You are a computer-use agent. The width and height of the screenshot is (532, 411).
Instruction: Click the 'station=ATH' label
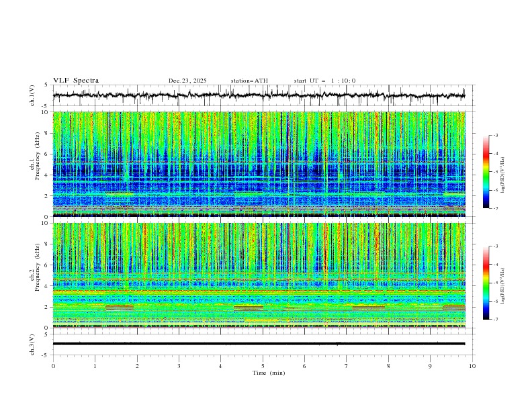[x=249, y=81]
